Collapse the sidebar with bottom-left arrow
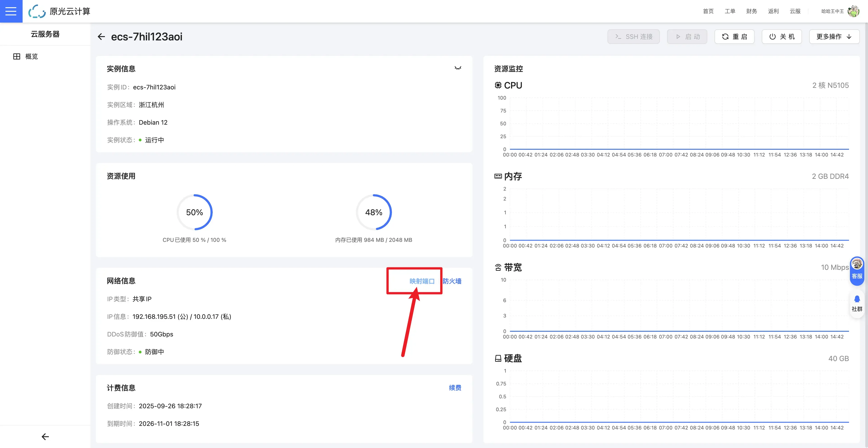Image resolution: width=868 pixels, height=448 pixels. pos(45,436)
